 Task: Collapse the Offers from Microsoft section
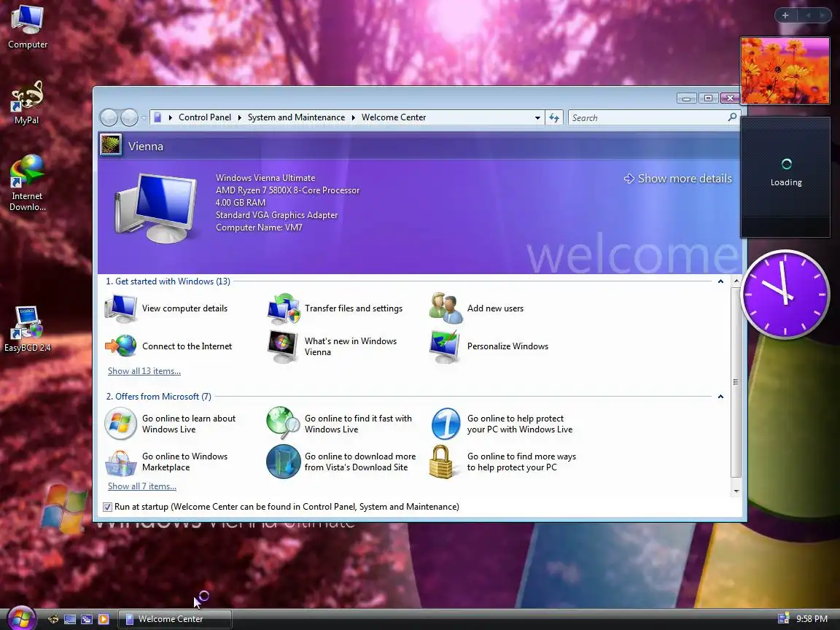pos(720,397)
